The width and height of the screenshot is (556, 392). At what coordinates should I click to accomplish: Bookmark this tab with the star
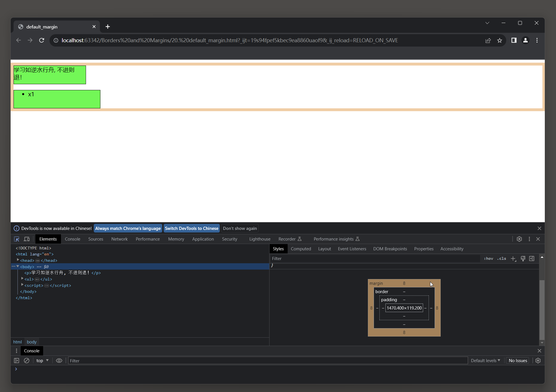click(x=500, y=41)
